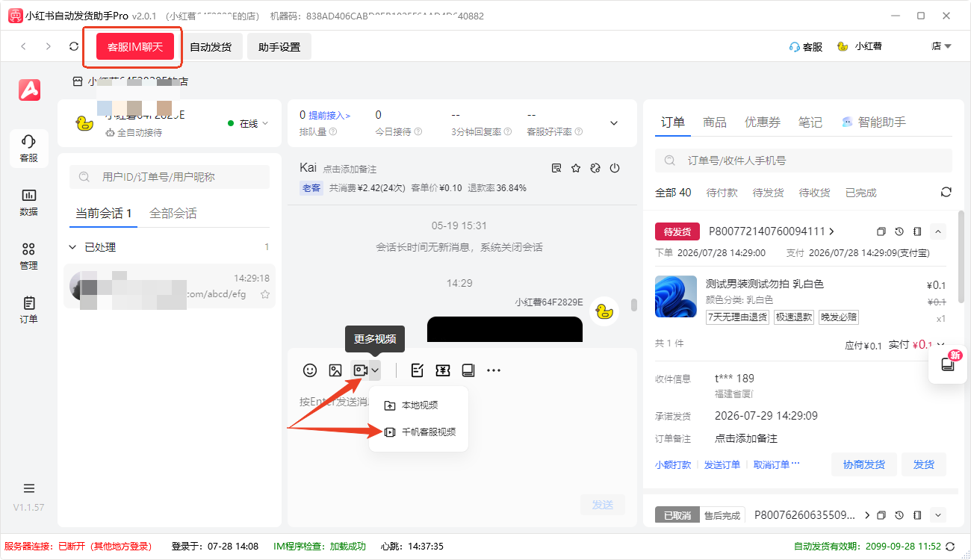Select 千帆客服视频 from the video menu
This screenshot has height=560, width=971.
(419, 432)
